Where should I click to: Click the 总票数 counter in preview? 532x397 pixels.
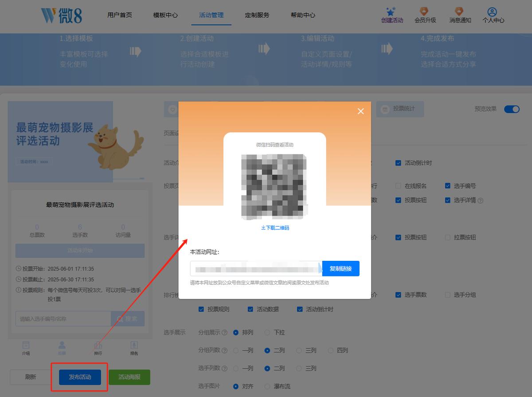coord(37,231)
